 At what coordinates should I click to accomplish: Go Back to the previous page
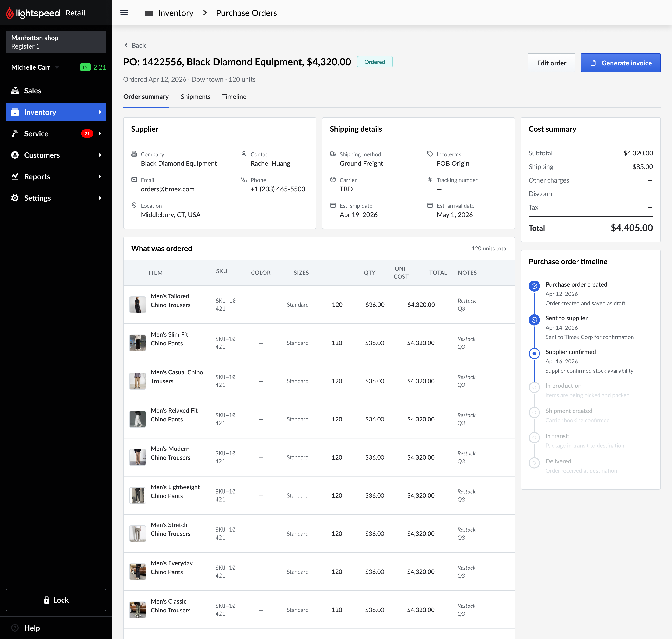click(135, 45)
